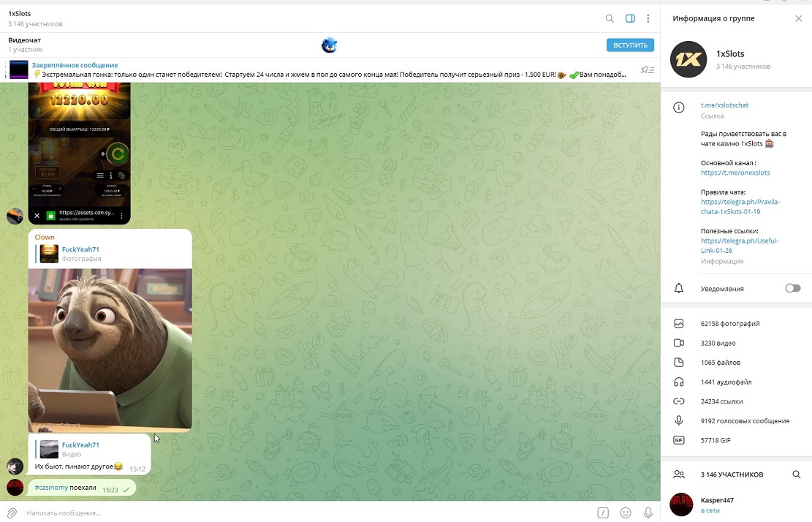Click Kasper447's avatar in members list
The height and width of the screenshot is (522, 812).
click(681, 505)
